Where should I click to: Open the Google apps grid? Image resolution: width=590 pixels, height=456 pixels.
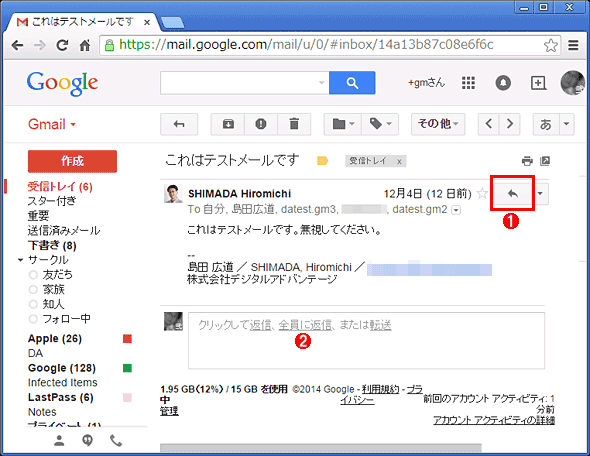(468, 83)
